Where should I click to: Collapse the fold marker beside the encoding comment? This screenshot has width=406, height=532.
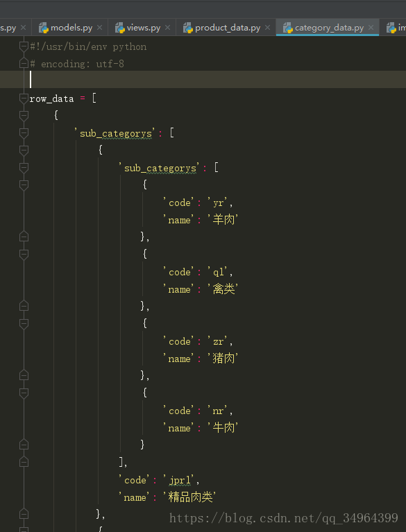(24, 63)
